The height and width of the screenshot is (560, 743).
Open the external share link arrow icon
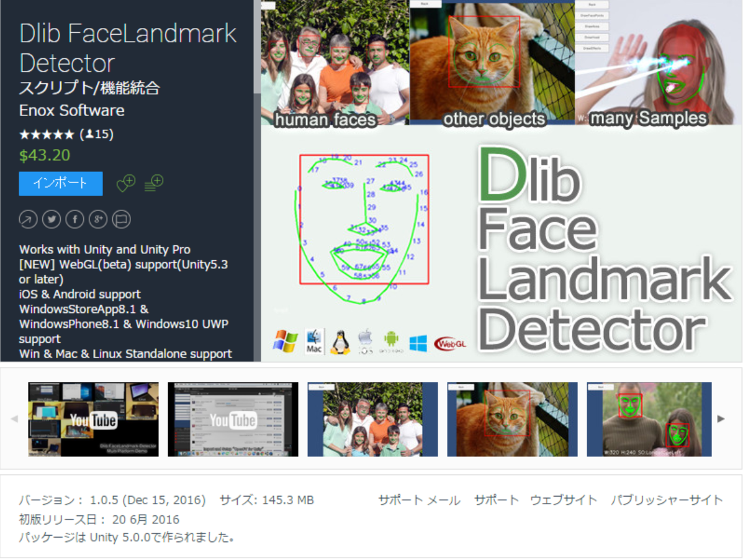click(28, 219)
